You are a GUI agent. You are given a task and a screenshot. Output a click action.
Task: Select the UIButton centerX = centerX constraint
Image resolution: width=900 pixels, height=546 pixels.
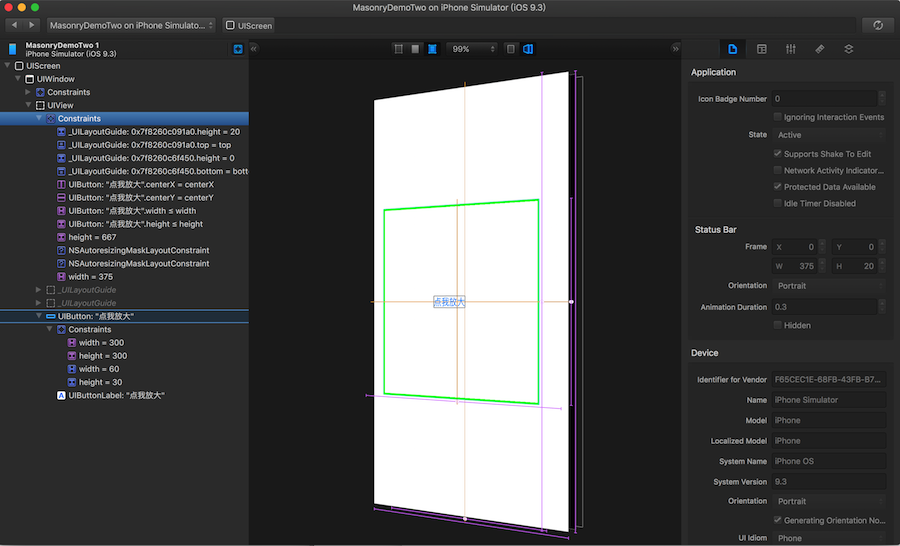point(124,184)
